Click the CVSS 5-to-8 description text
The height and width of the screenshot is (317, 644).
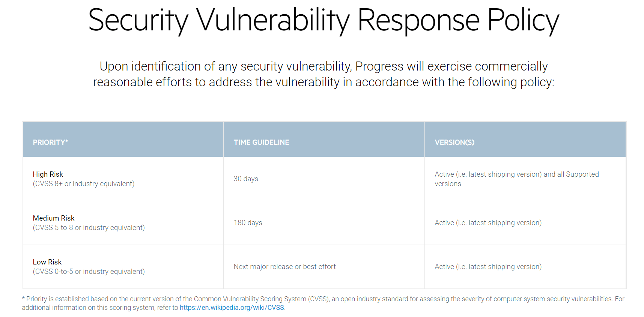pyautogui.click(x=89, y=228)
